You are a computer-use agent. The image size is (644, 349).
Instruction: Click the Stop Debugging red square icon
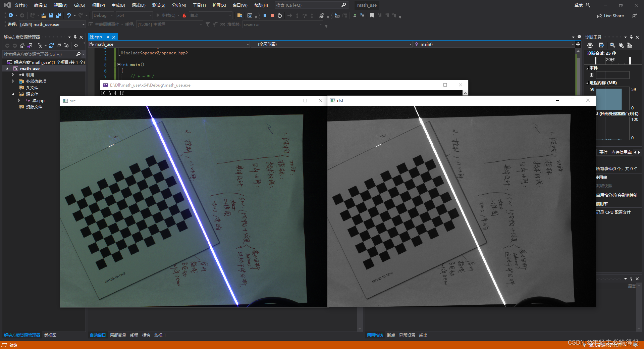coord(272,15)
